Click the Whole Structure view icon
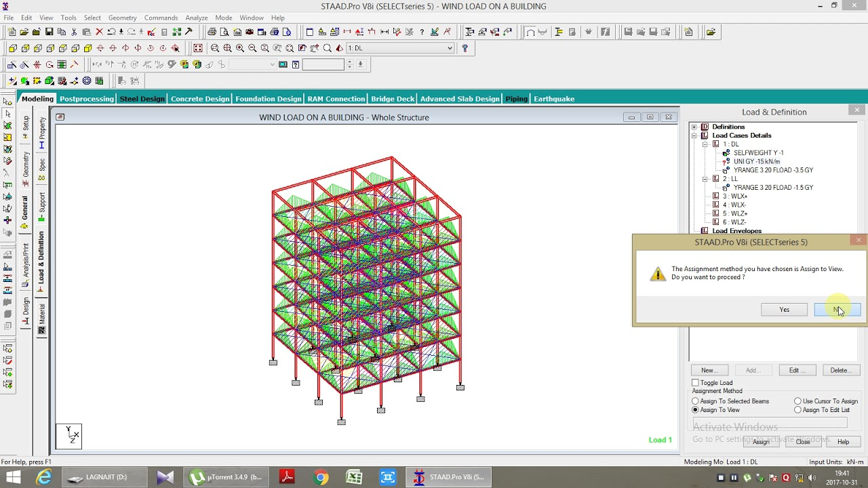 pos(198,48)
